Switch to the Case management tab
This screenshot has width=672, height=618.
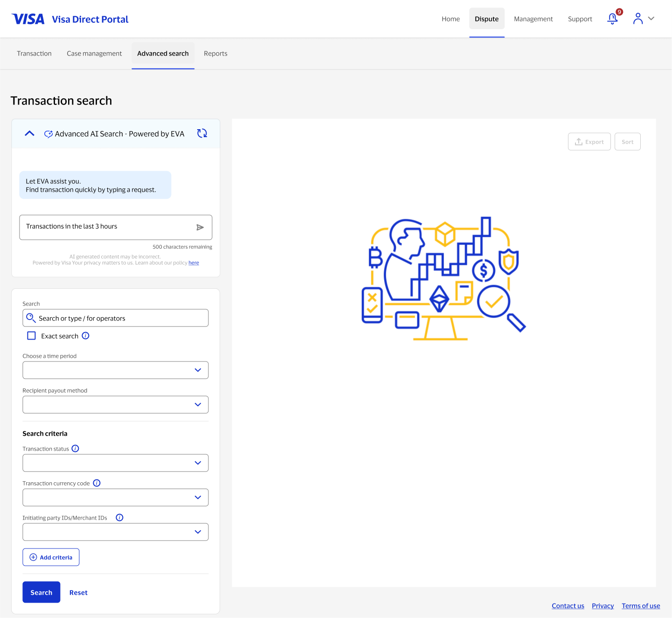(94, 53)
